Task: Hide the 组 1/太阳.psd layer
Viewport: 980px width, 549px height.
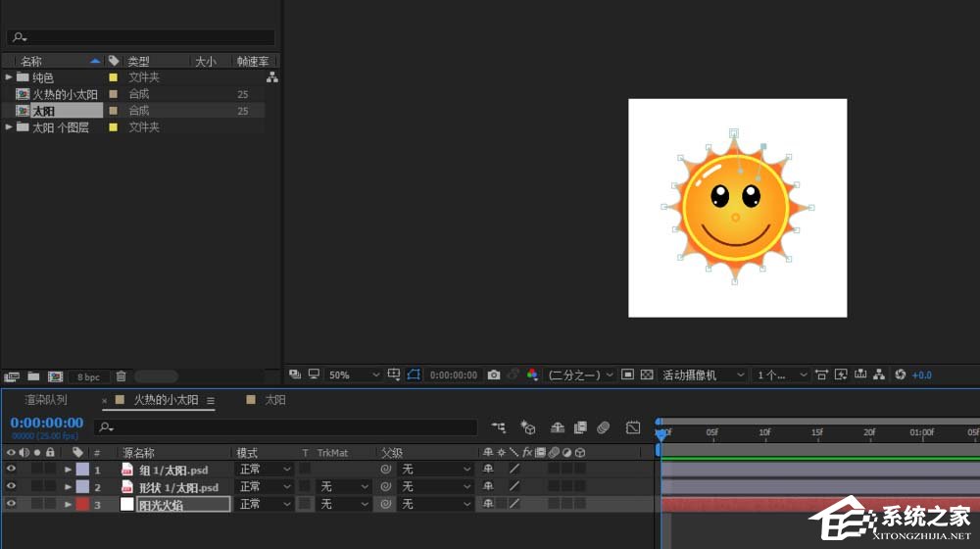Action: [x=12, y=470]
